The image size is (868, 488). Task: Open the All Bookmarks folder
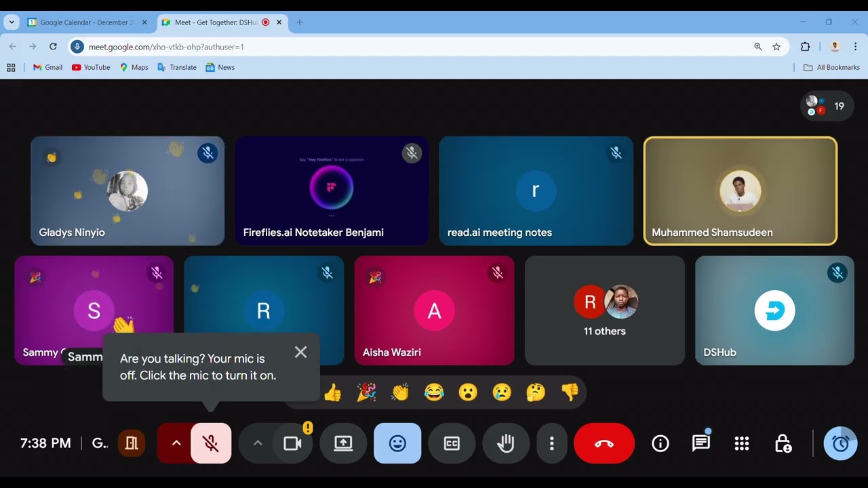[x=831, y=67]
